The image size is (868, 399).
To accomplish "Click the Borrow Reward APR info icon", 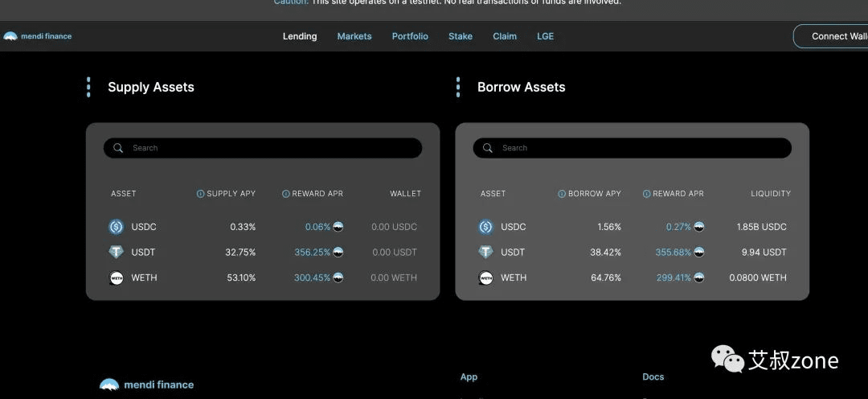I will pos(646,194).
